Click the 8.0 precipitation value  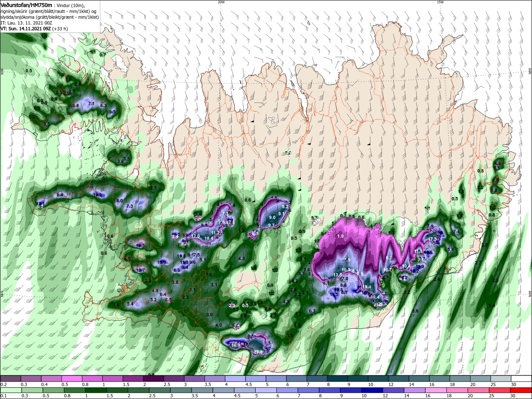(x=120, y=201)
